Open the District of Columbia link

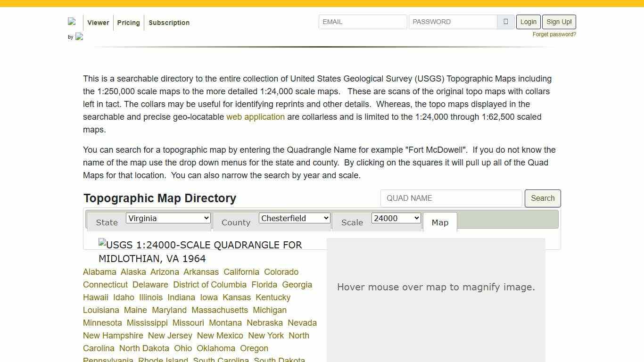pos(209,285)
